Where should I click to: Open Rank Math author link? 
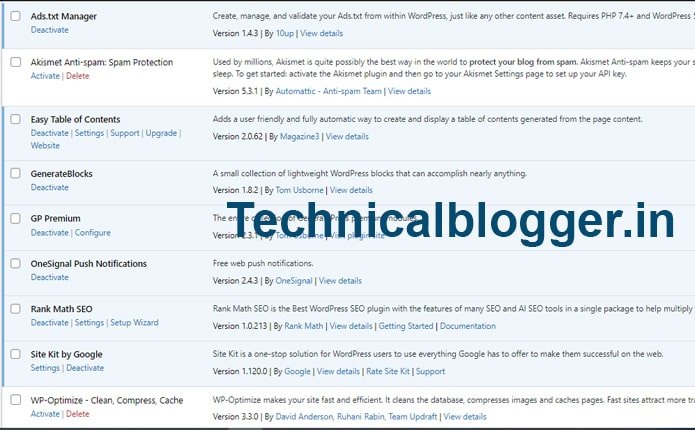click(x=304, y=326)
